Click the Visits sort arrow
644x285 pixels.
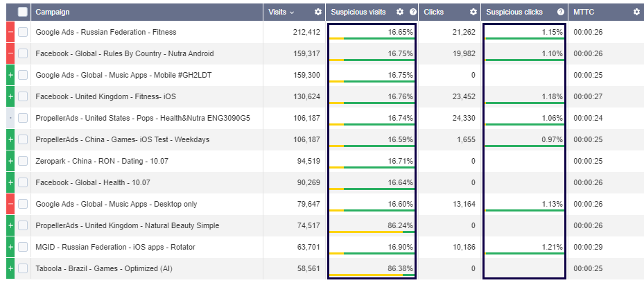pyautogui.click(x=292, y=12)
